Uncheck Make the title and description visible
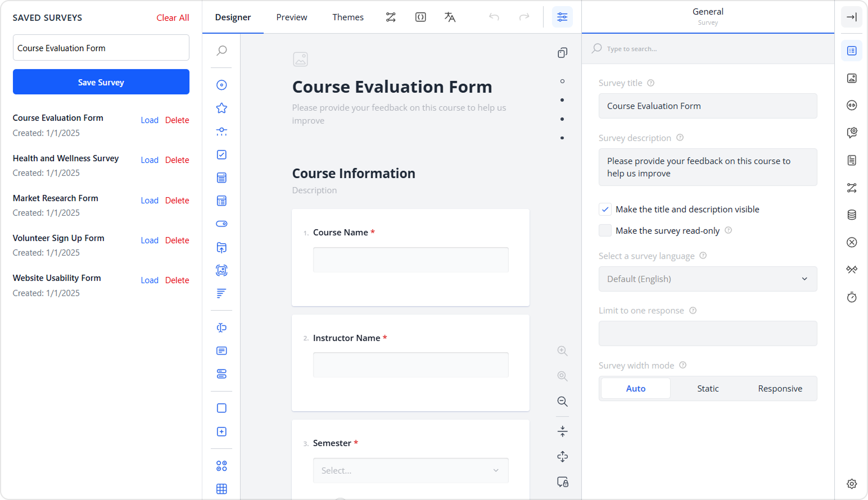The image size is (868, 500). 605,209
